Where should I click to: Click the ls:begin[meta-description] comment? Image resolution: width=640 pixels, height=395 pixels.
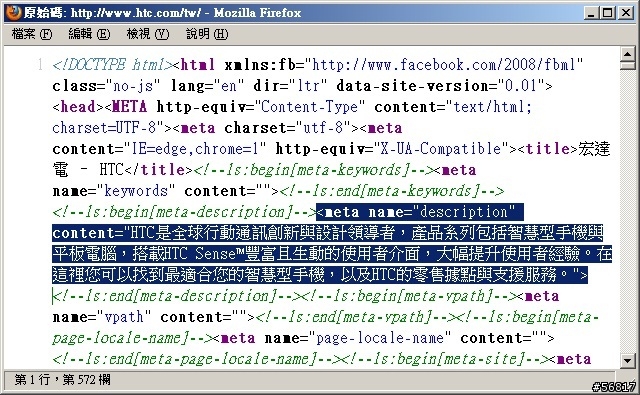(184, 212)
